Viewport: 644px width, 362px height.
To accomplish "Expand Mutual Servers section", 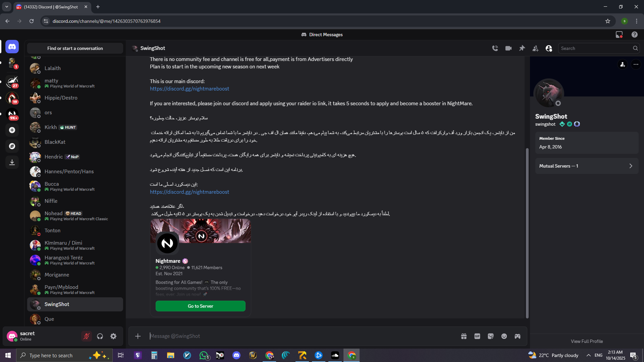I will click(587, 166).
